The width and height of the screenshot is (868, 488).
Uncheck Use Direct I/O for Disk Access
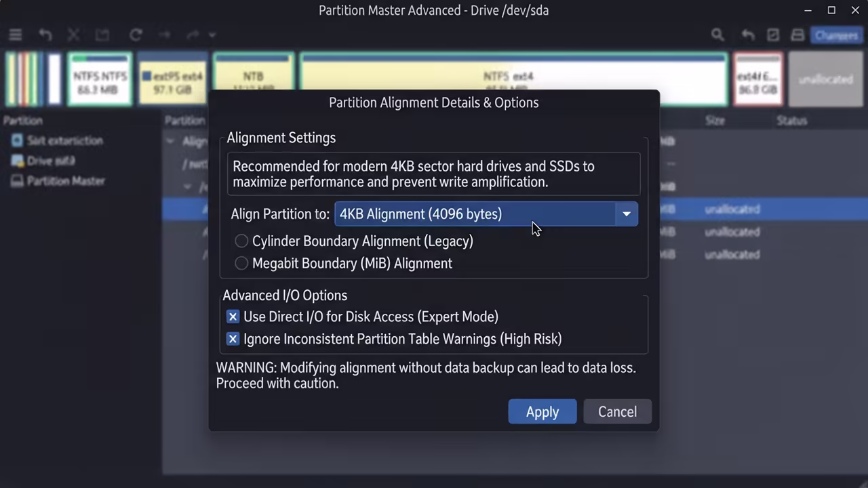point(233,317)
